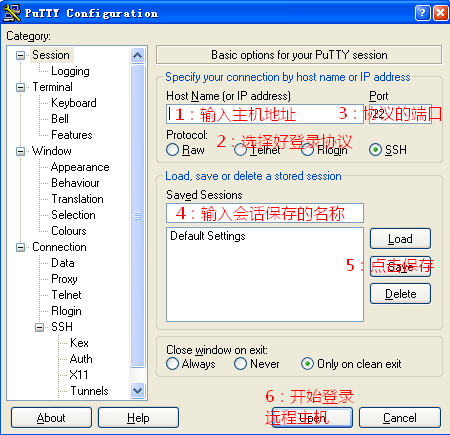Viewport: 450px width, 435px height.
Task: Click the question mark help icon
Action: [x=422, y=13]
